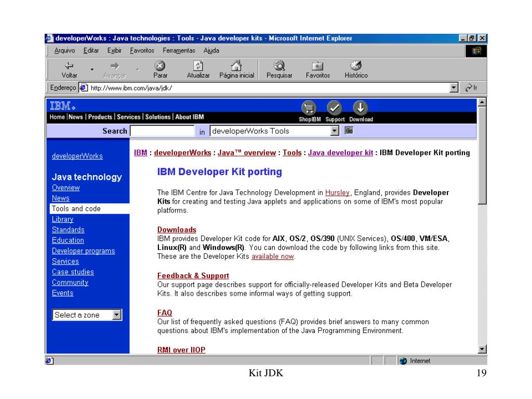Click the vertical scrollbar thumb
The width and height of the screenshot is (532, 399).
click(x=482, y=155)
